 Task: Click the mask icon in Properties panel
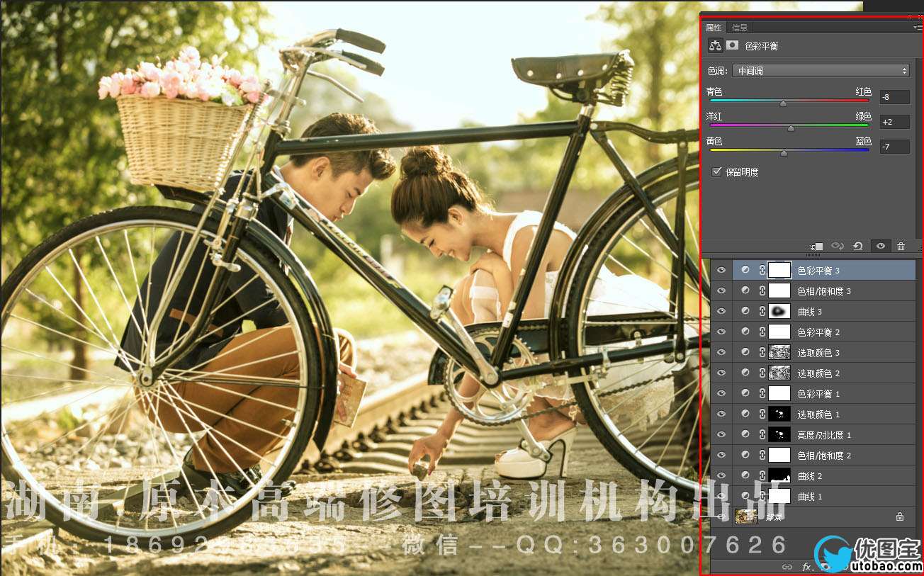[732, 45]
